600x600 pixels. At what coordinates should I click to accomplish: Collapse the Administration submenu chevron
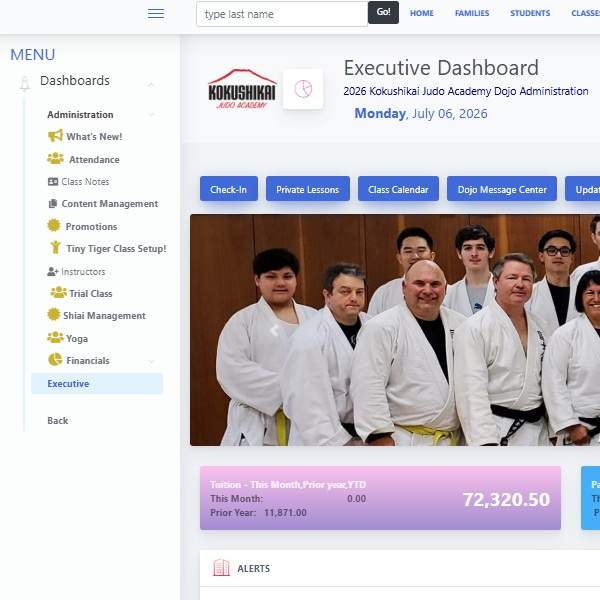coord(151,114)
